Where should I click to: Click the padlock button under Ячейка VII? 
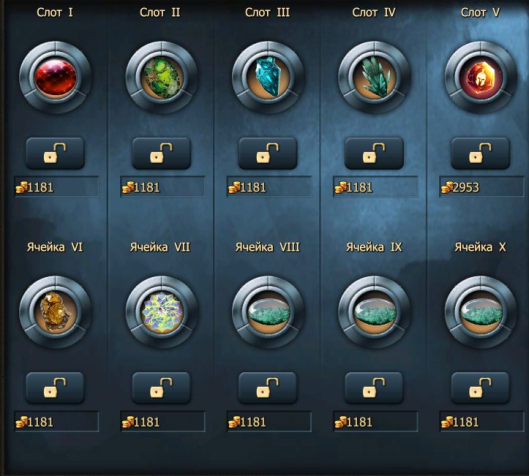click(x=161, y=388)
